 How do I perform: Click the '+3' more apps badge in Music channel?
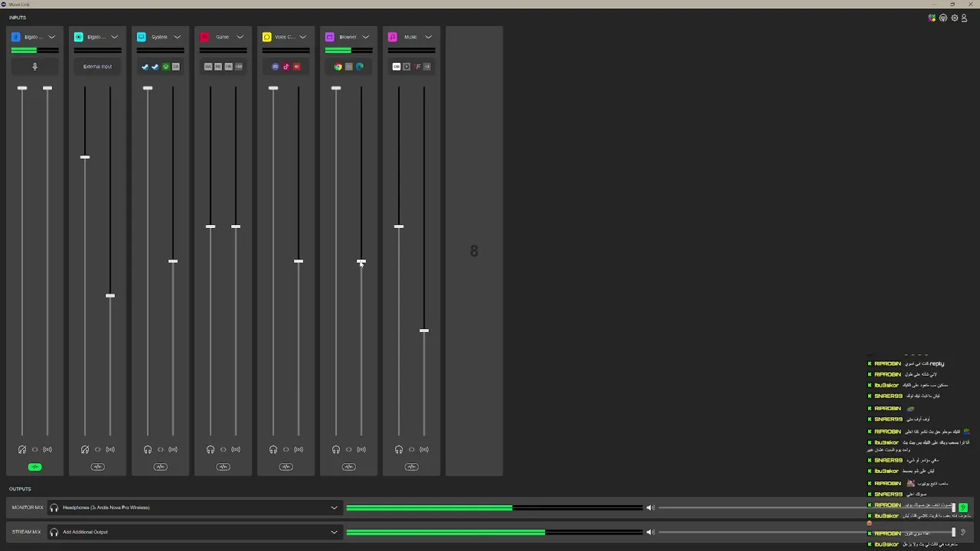427,67
